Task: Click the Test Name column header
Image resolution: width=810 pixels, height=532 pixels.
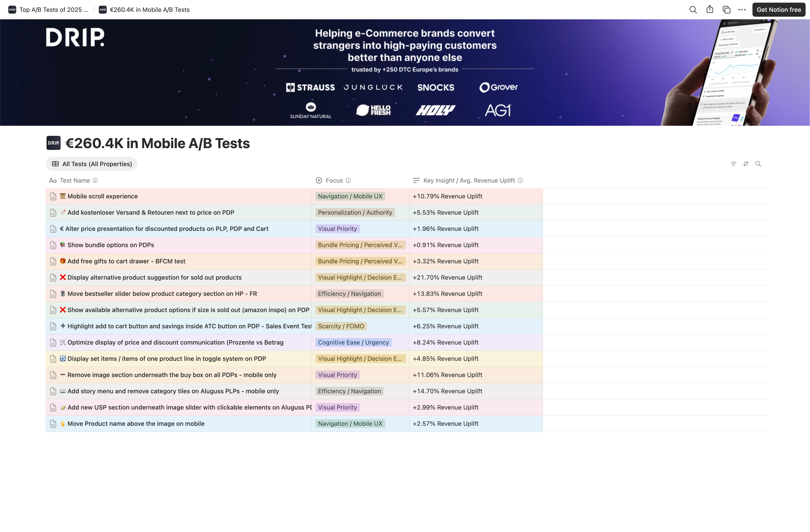Action: tap(74, 181)
